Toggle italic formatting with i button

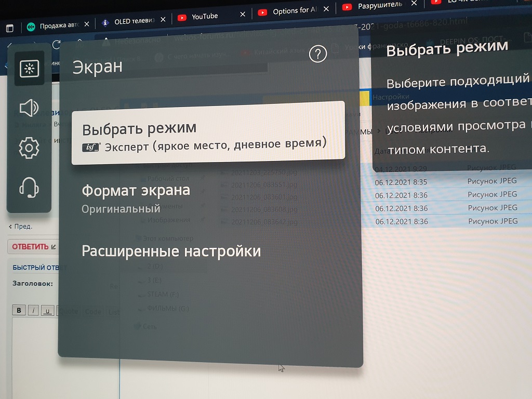[x=33, y=311]
